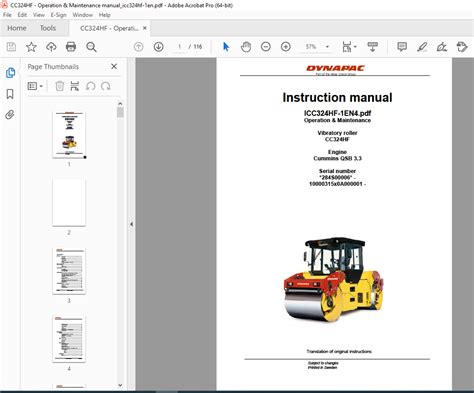Select blank page 2 thumbnail
Viewport: 474px width, 393px height.
tap(69, 203)
